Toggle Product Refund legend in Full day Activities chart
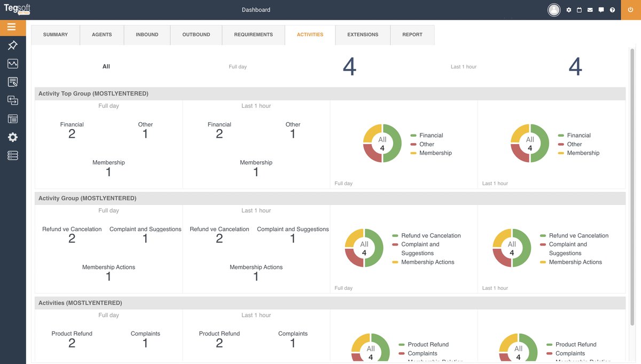This screenshot has width=641, height=364. click(424, 345)
